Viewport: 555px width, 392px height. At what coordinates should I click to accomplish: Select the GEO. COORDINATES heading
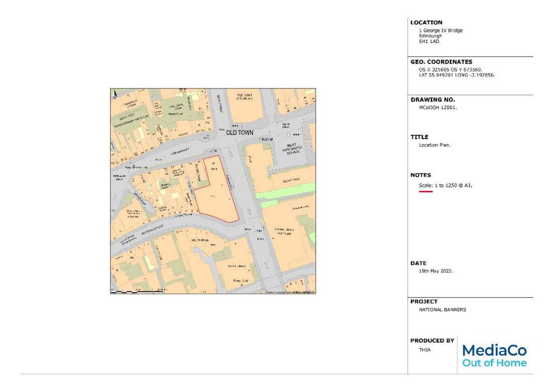point(441,61)
